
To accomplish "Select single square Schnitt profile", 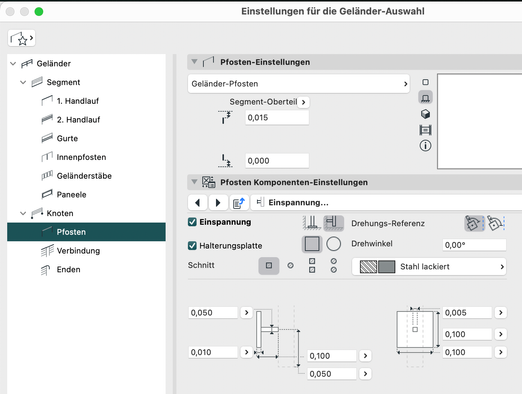I will click(x=269, y=266).
